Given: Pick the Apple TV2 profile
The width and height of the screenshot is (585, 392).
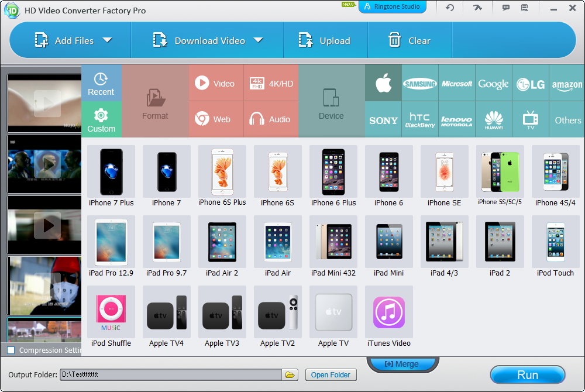Looking at the screenshot, I should 277,317.
